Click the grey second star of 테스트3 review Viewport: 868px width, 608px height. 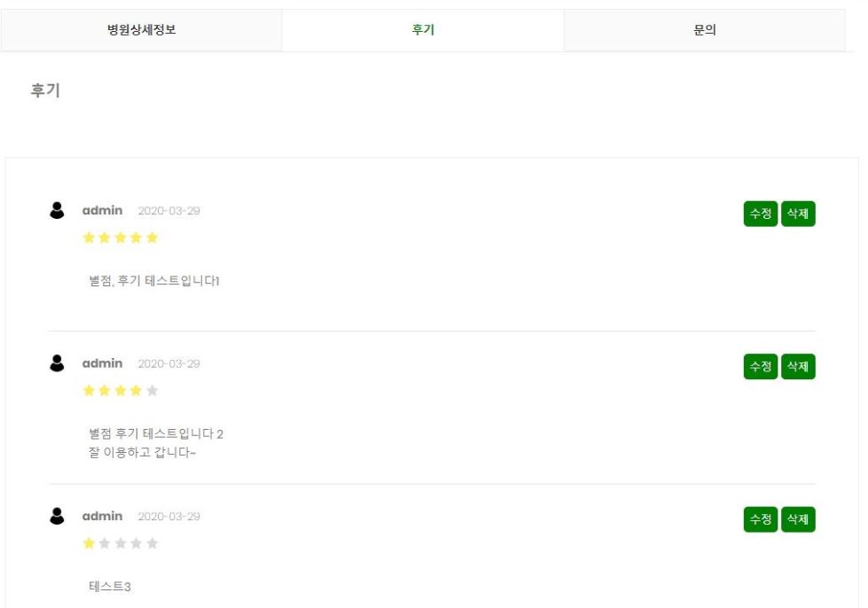click(104, 543)
